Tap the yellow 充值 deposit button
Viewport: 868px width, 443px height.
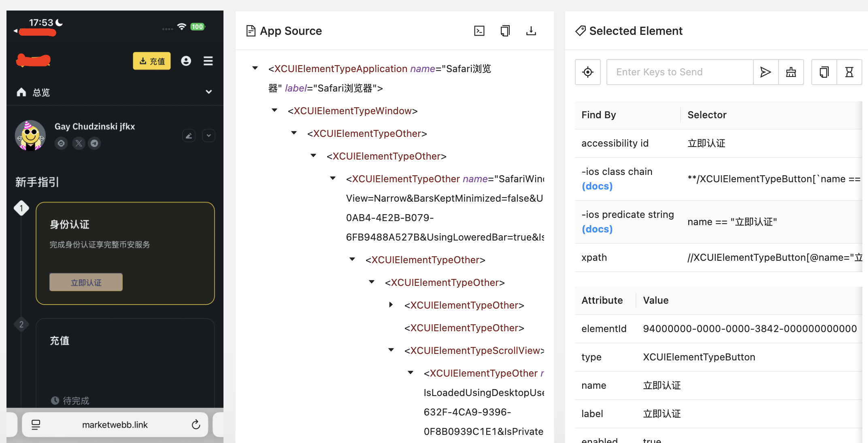click(x=152, y=61)
